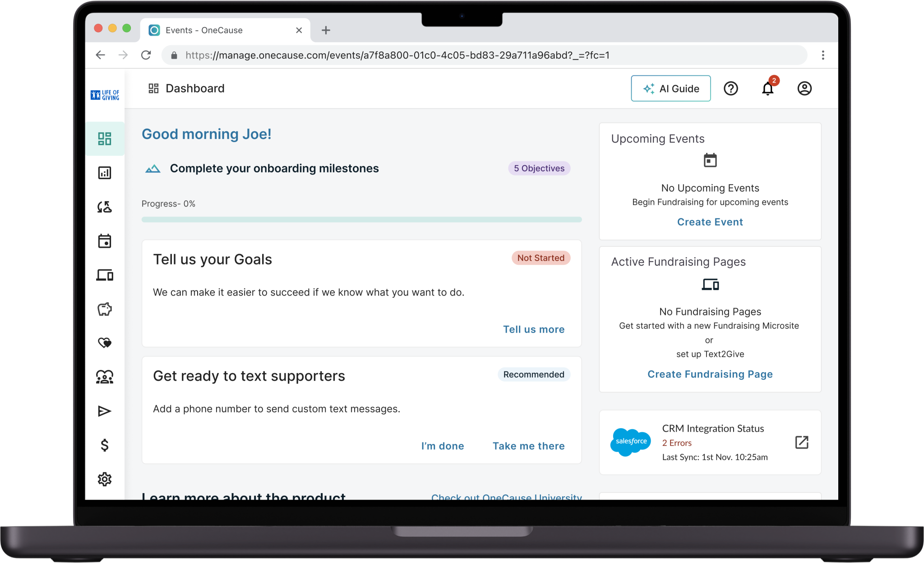The image size is (924, 563).
Task: Click Last Sync: 1st Nov. 10:25am text
Action: pos(715,457)
